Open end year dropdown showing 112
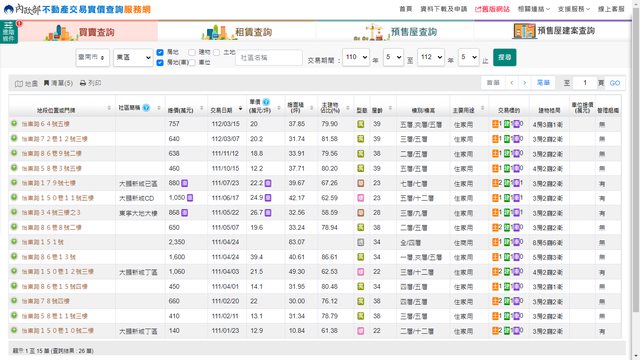The width and height of the screenshot is (640, 360). (x=431, y=57)
